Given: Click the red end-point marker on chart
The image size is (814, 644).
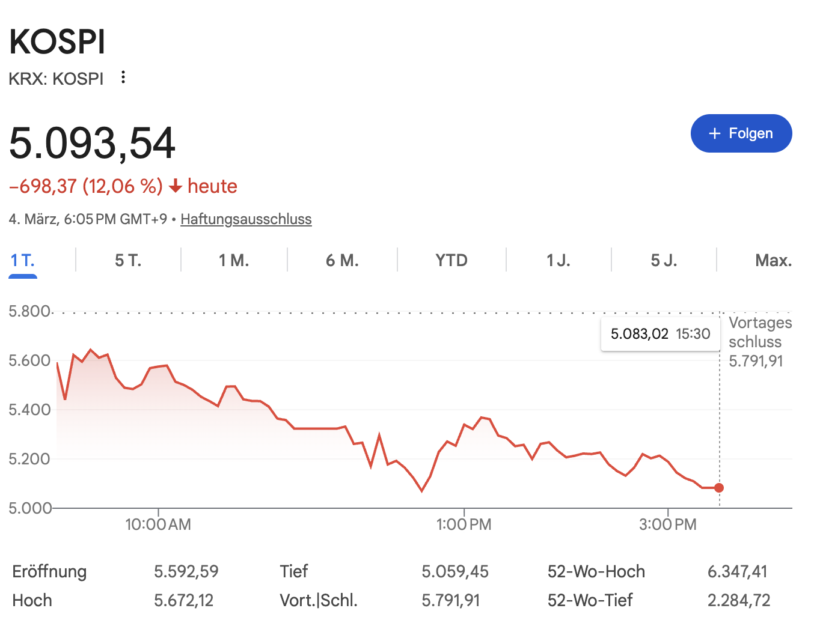Looking at the screenshot, I should click(x=719, y=488).
